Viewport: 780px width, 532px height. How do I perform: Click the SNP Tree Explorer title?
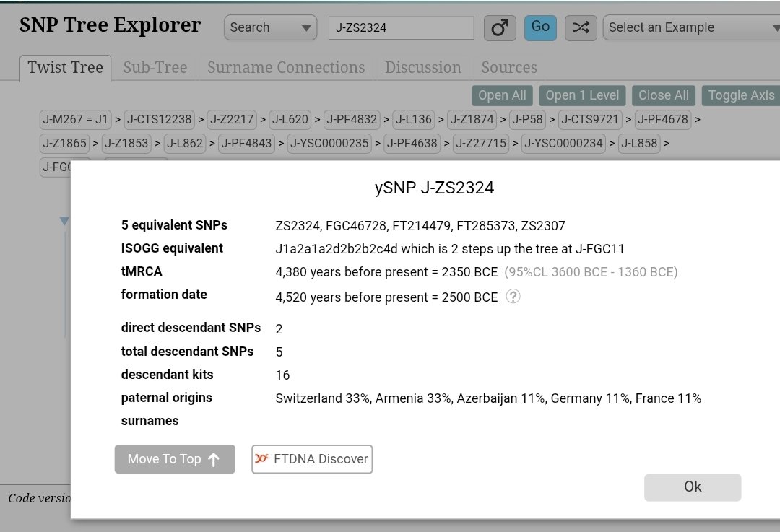(110, 25)
